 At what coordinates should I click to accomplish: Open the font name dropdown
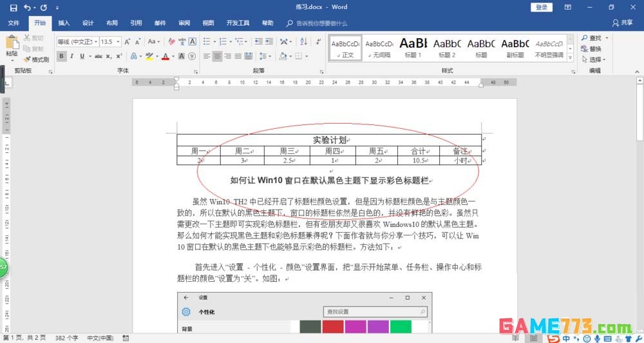[x=96, y=41]
